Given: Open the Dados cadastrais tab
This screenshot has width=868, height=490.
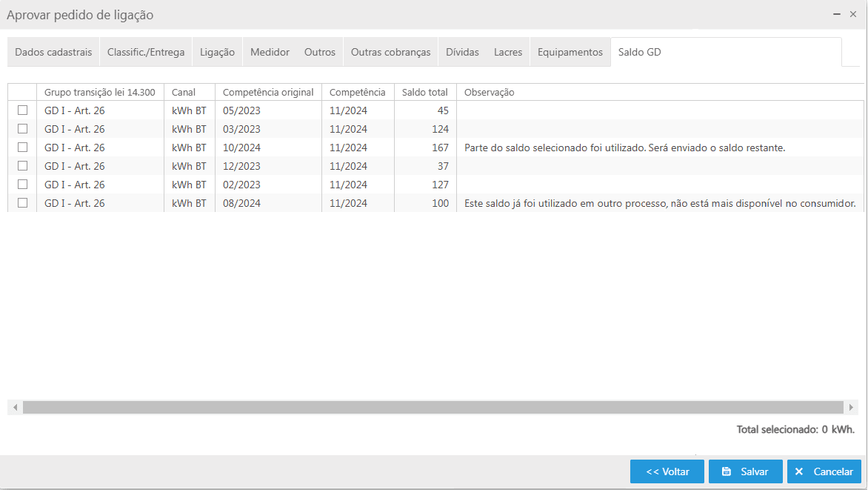Looking at the screenshot, I should [x=53, y=53].
